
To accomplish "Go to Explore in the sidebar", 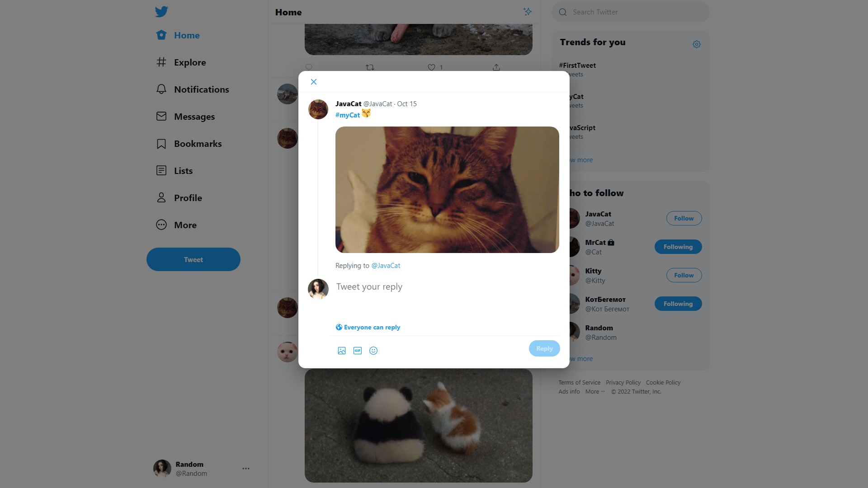I will [181, 62].
